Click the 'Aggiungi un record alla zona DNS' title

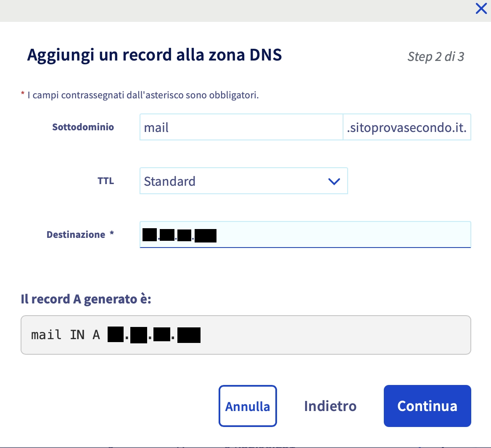point(154,55)
